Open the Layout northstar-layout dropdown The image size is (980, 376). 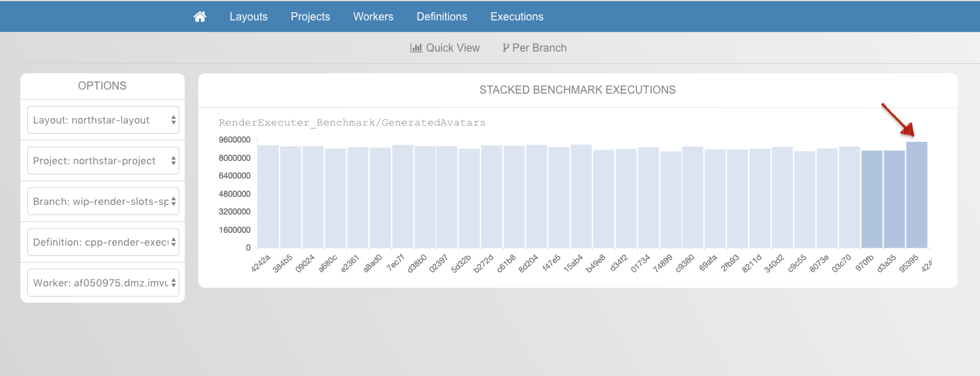pyautogui.click(x=103, y=120)
